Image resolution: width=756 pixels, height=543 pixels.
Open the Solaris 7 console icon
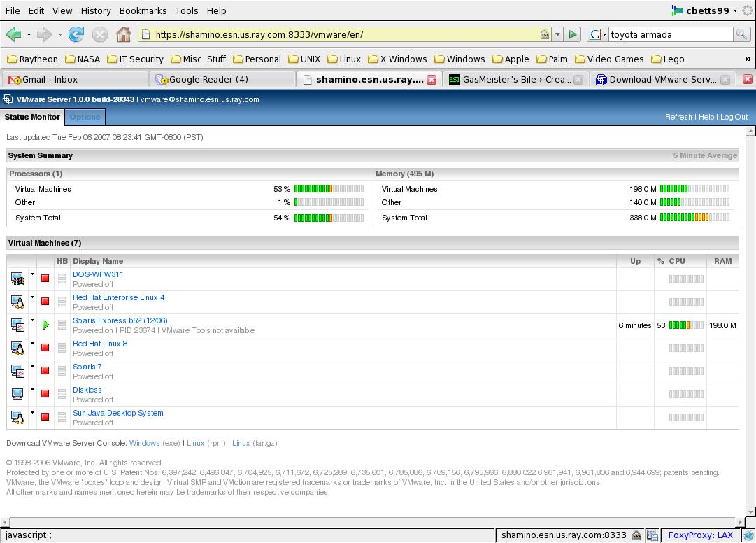click(17, 371)
